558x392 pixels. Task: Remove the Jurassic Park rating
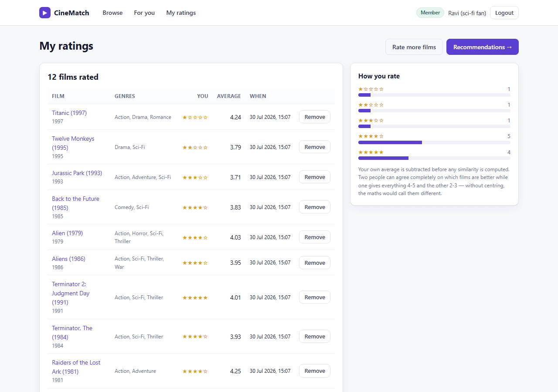click(315, 177)
